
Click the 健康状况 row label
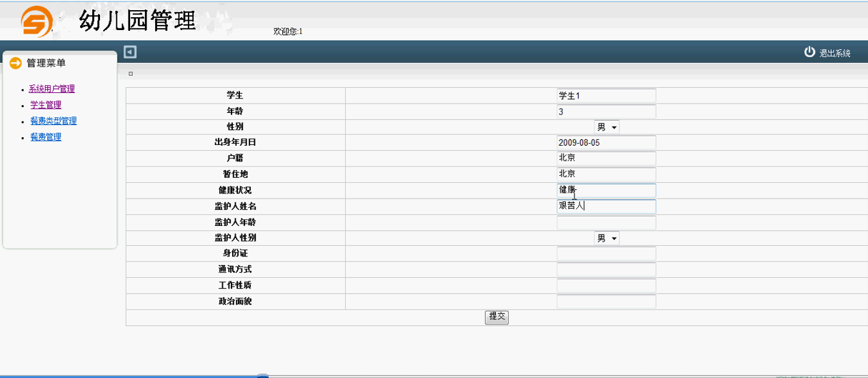point(235,191)
